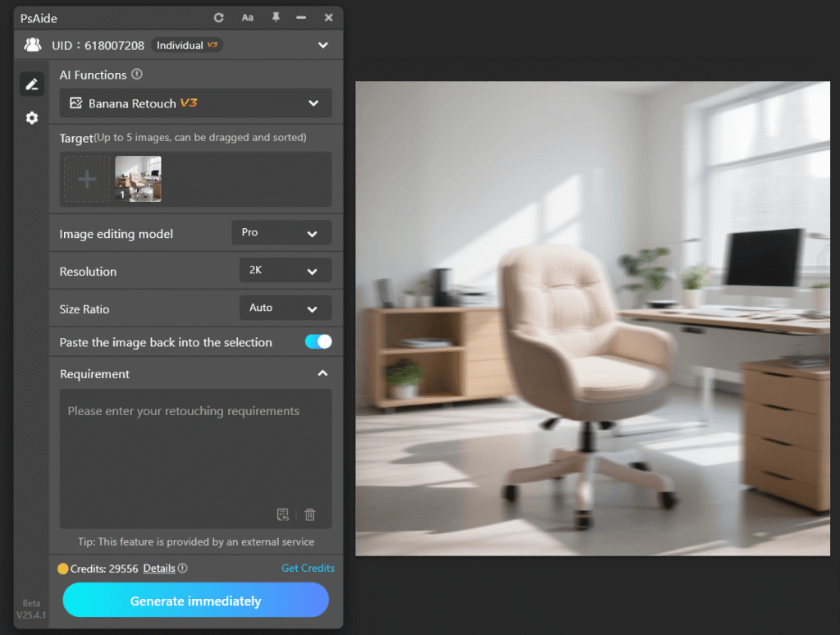Image resolution: width=840 pixels, height=635 pixels.
Task: Click the Aa text size icon
Action: pyautogui.click(x=247, y=17)
